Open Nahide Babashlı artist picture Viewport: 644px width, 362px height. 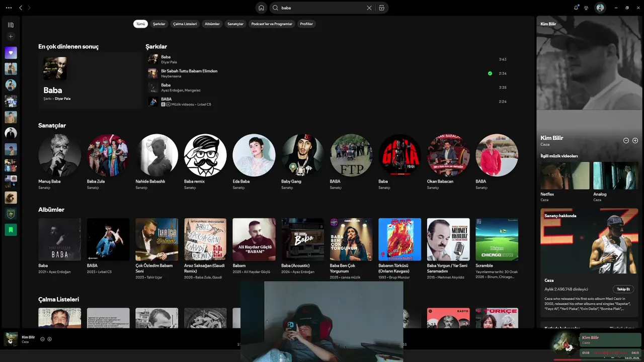click(x=157, y=155)
